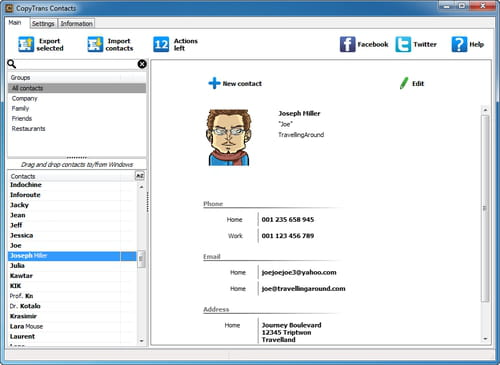Click the details pane scrollbar thumb
This screenshot has width=500, height=365.
pyautogui.click(x=485, y=208)
